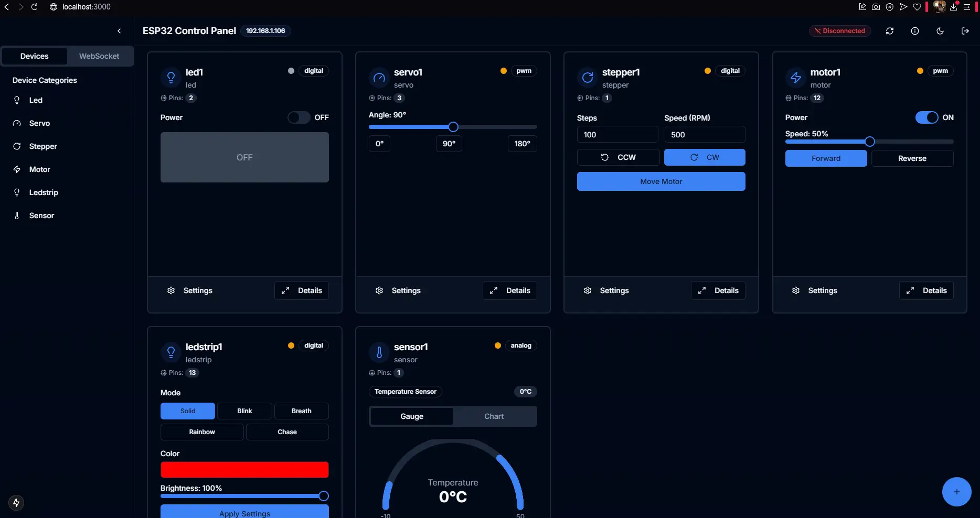
Task: Click the lightning bolt icon at bottom left
Action: point(16,503)
